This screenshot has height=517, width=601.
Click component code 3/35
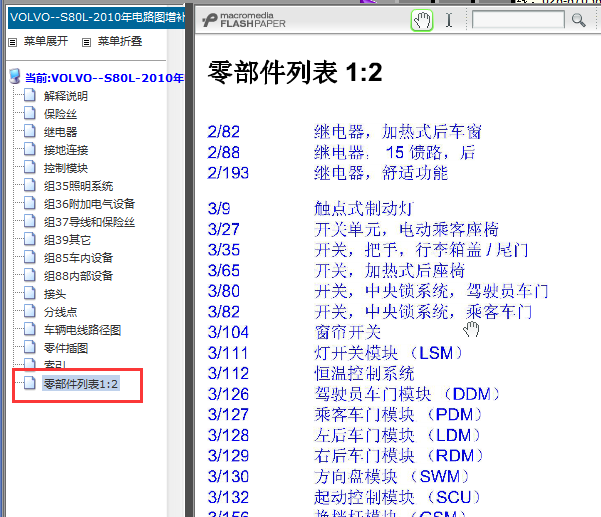[223, 250]
